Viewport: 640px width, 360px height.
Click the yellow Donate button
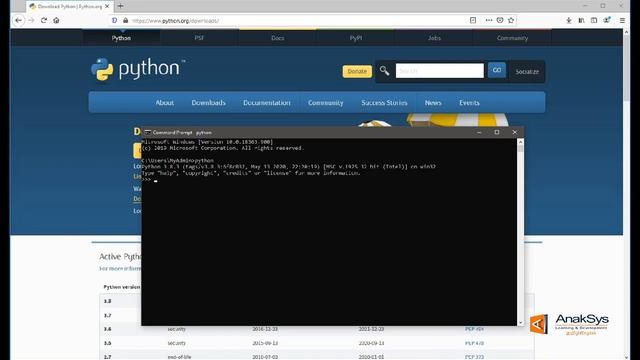pos(357,71)
